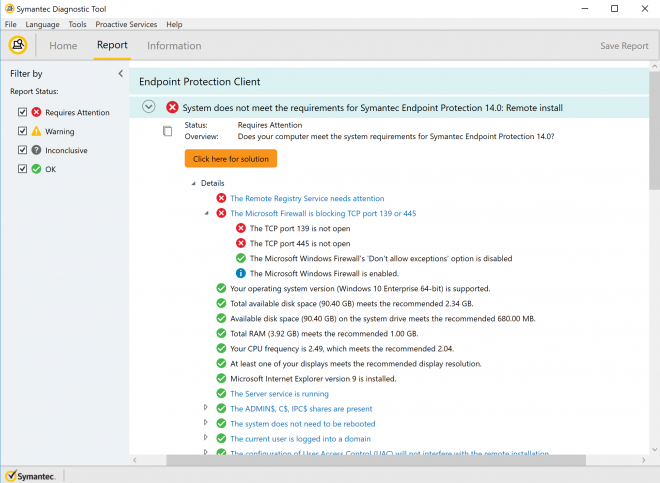Click the error icon beside Remote Registry Service

click(221, 198)
